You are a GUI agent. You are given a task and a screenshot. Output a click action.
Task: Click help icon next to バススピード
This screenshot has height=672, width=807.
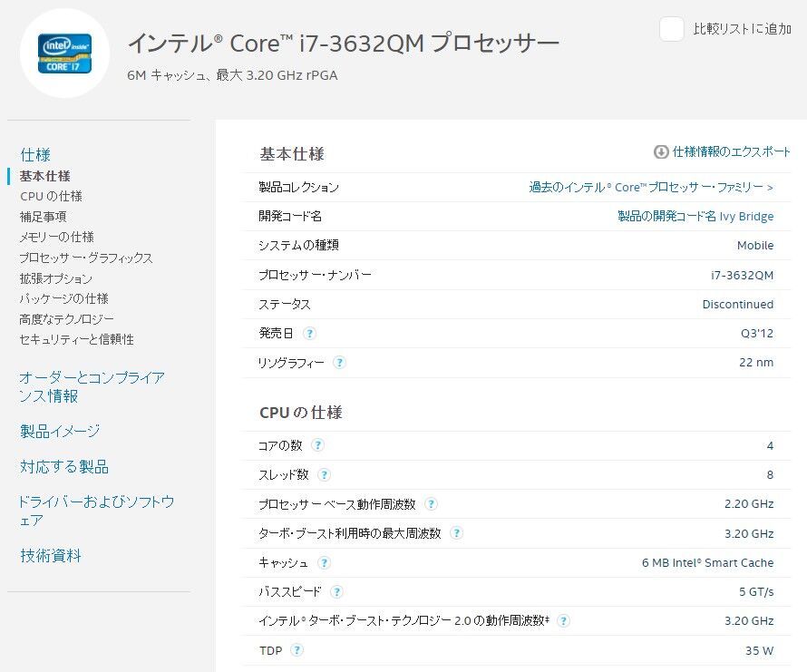336,592
